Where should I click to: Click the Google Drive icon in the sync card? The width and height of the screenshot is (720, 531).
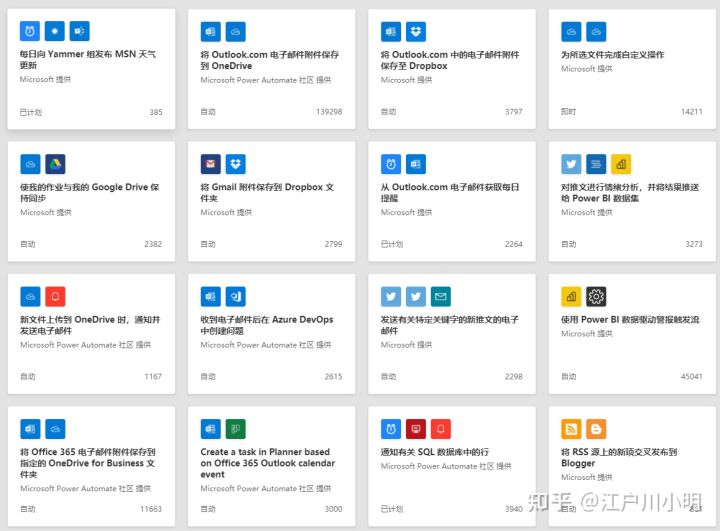55,164
